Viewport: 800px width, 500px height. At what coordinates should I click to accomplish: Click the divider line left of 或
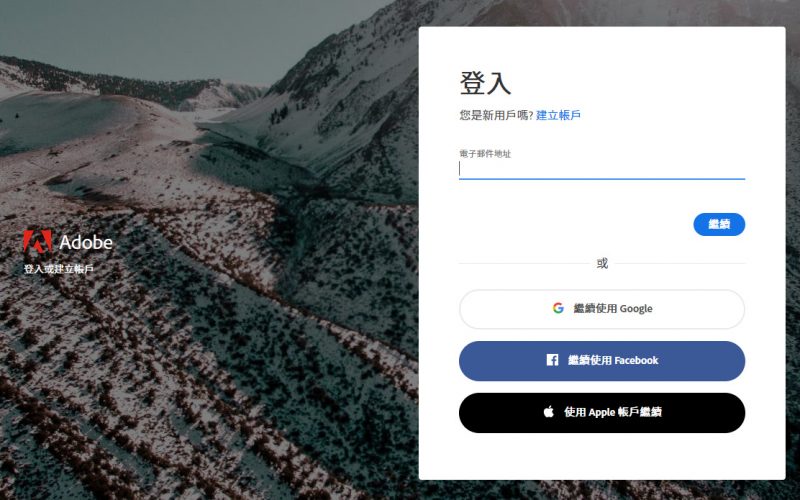point(524,263)
